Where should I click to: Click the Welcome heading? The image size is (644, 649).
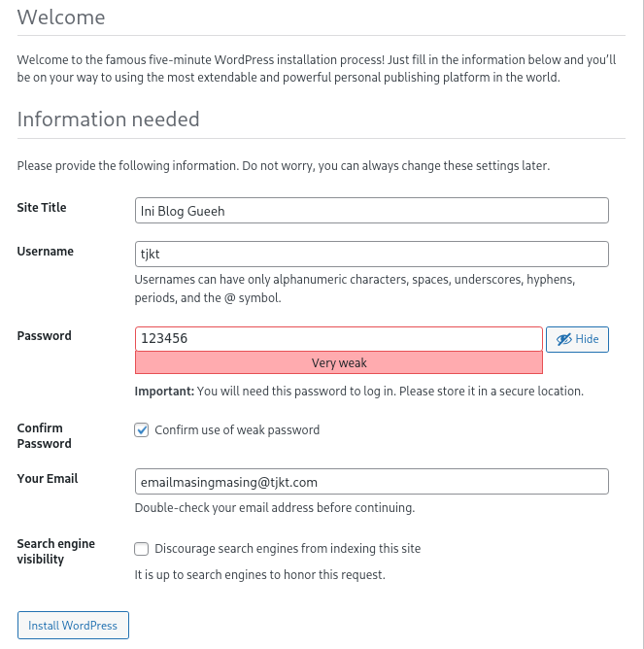pyautogui.click(x=61, y=17)
